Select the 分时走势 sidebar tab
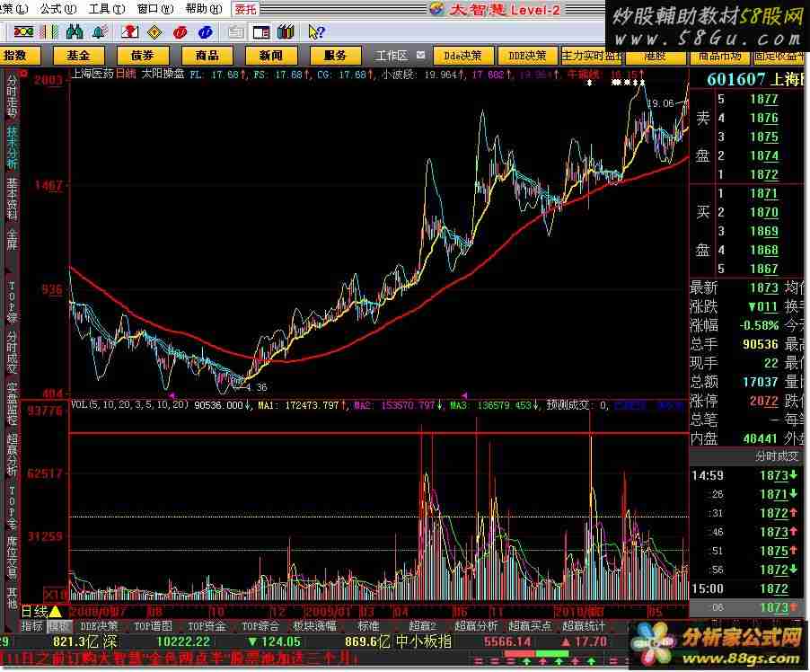Image resolution: width=810 pixels, height=672 pixels. point(12,96)
